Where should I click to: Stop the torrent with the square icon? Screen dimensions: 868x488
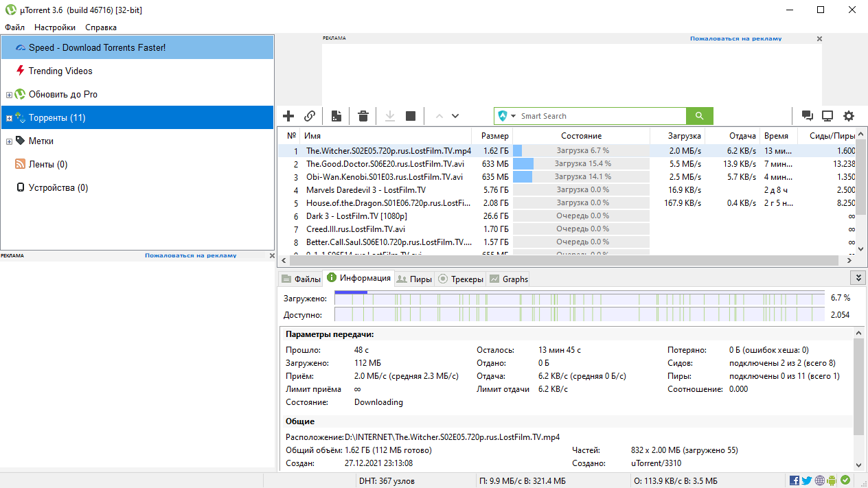pyautogui.click(x=411, y=116)
